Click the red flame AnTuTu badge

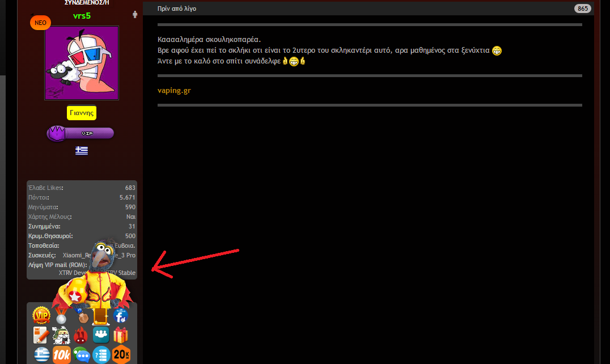(81, 335)
